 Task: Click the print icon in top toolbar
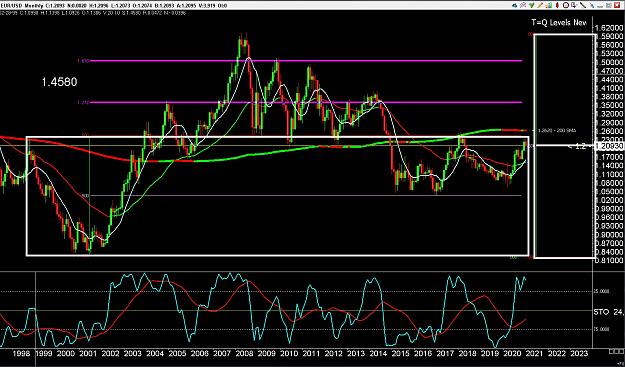coord(515,6)
